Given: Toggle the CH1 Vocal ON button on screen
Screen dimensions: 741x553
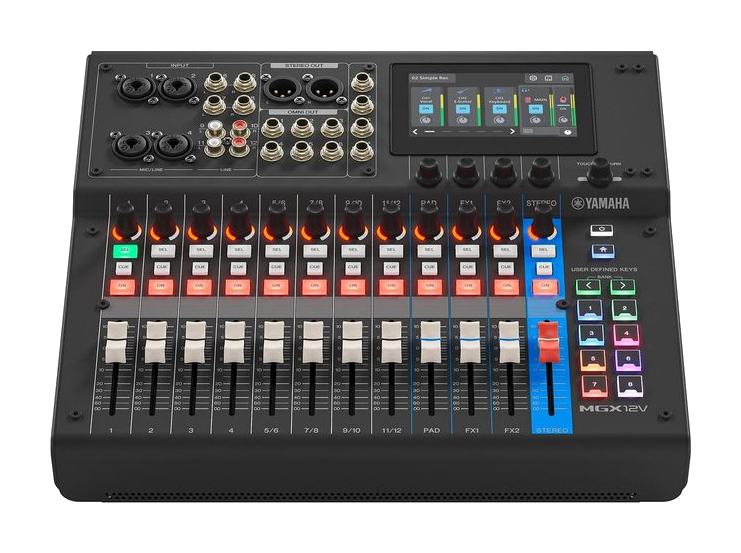Looking at the screenshot, I should 426,109.
